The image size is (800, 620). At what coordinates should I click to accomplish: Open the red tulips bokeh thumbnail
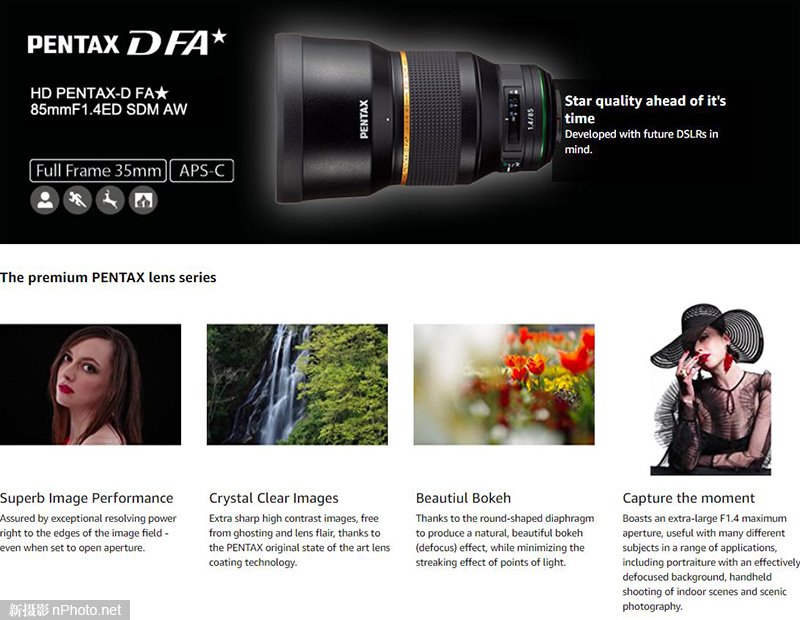coord(504,384)
